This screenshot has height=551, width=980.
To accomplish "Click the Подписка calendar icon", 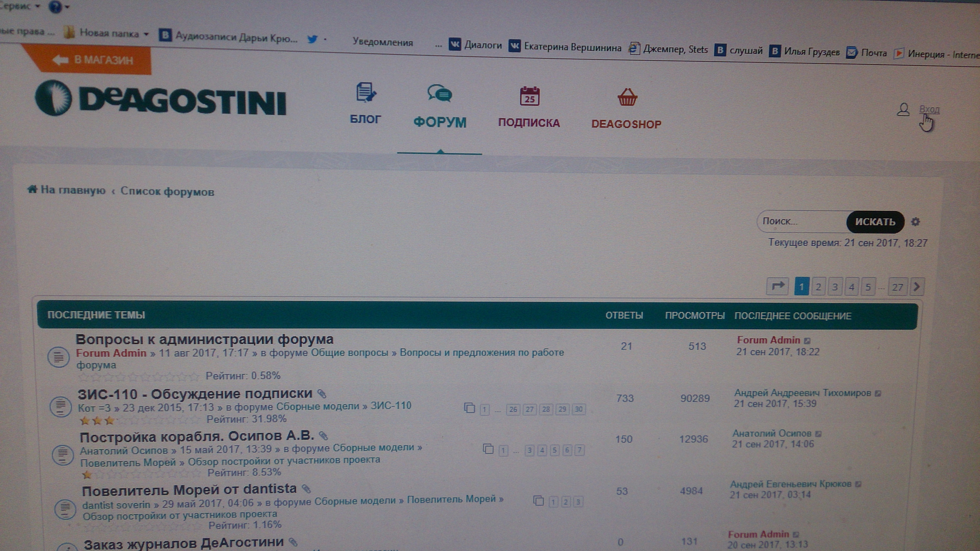I will click(529, 96).
